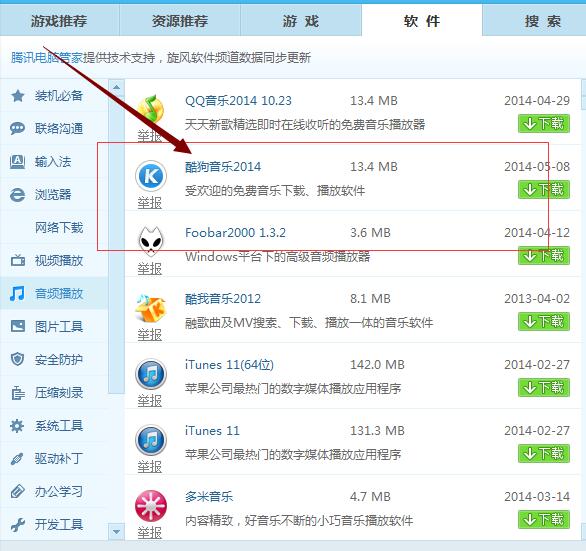Report 多米音乐 via 举报 link

pyautogui.click(x=149, y=533)
